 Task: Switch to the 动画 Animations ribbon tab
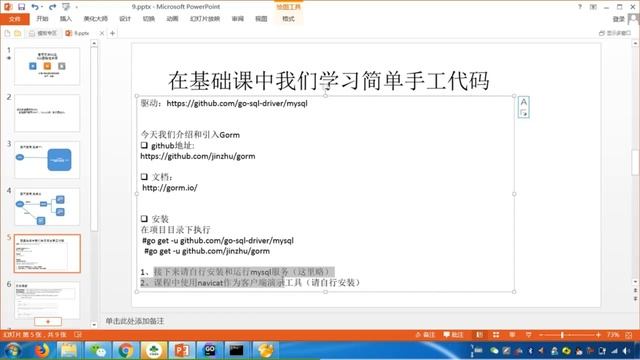click(172, 19)
